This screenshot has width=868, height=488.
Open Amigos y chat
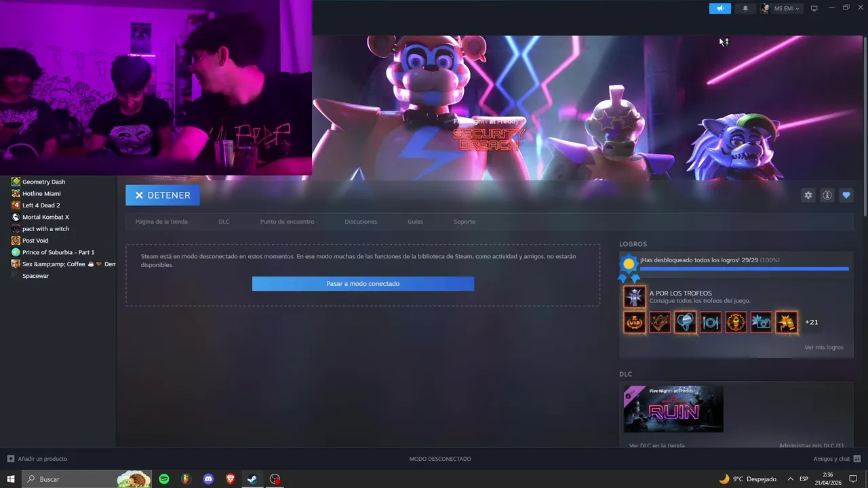coord(837,459)
